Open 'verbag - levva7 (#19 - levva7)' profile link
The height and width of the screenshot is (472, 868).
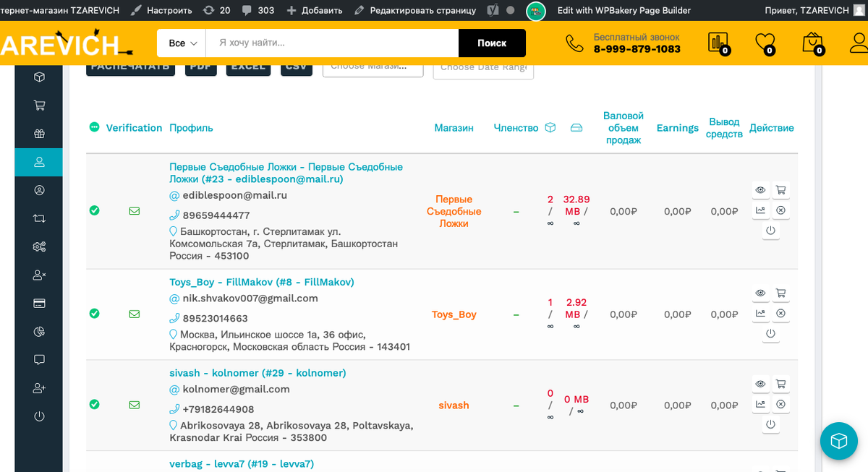[242, 464]
